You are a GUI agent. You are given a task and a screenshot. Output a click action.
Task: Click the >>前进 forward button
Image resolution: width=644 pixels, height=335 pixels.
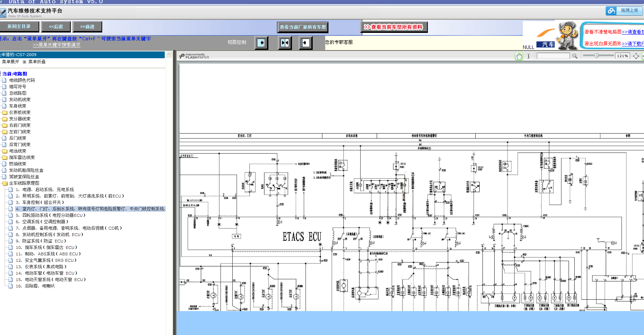(87, 27)
